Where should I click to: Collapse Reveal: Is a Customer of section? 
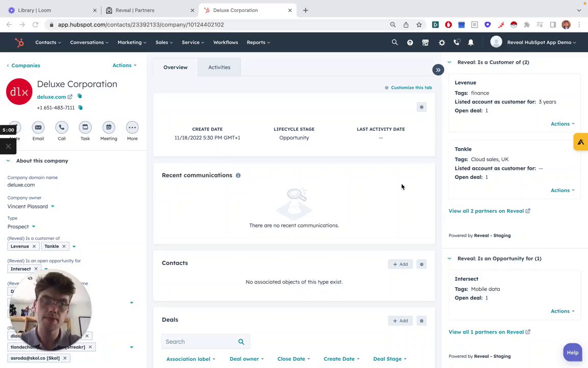click(x=449, y=62)
